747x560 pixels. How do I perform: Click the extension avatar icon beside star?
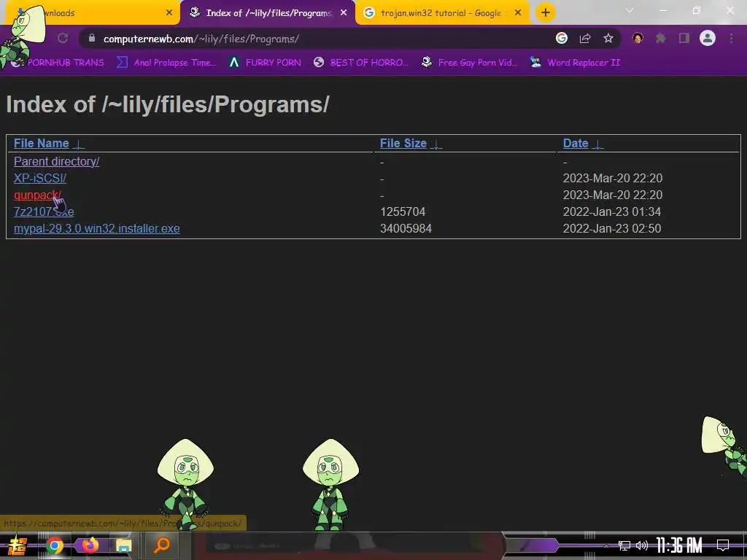tap(638, 38)
